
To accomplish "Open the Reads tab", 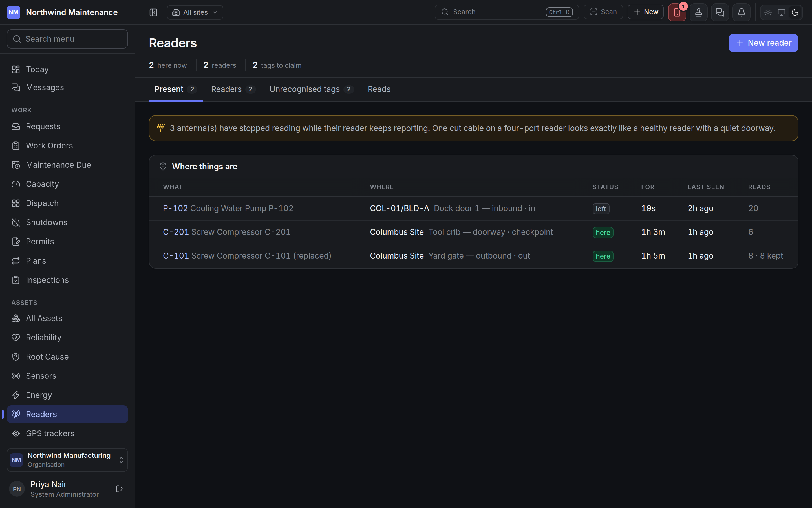I will (x=379, y=89).
